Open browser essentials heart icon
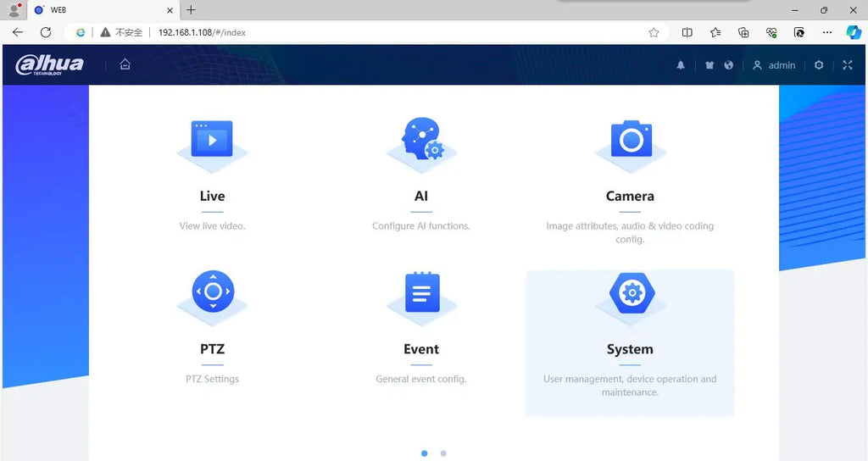This screenshot has height=461, width=868. coord(771,33)
